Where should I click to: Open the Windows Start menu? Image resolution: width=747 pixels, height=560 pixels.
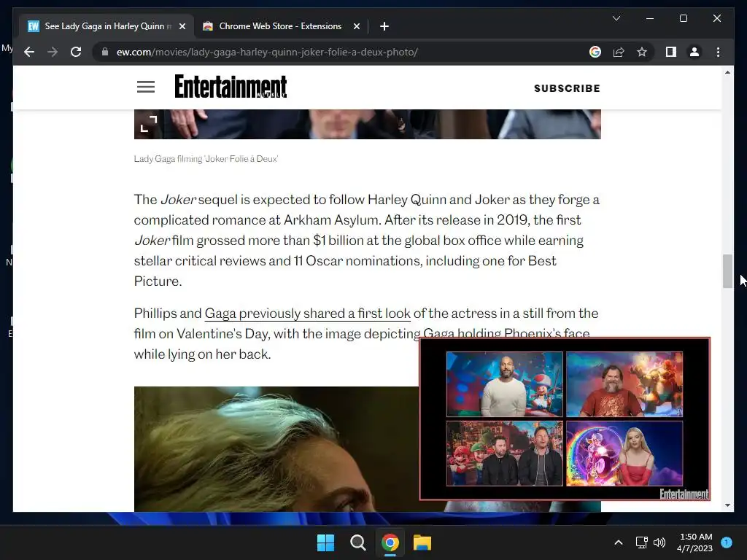[326, 542]
